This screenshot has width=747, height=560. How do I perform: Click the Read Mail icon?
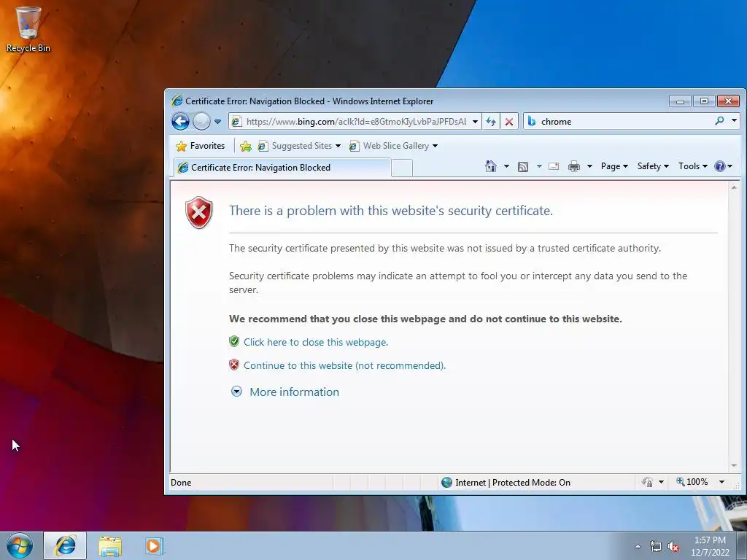click(x=554, y=166)
